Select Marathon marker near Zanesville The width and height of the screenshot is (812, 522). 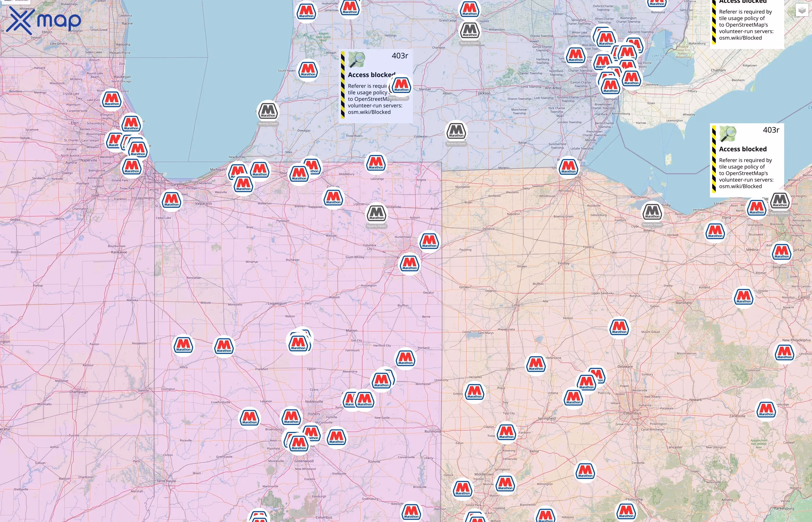tap(766, 410)
